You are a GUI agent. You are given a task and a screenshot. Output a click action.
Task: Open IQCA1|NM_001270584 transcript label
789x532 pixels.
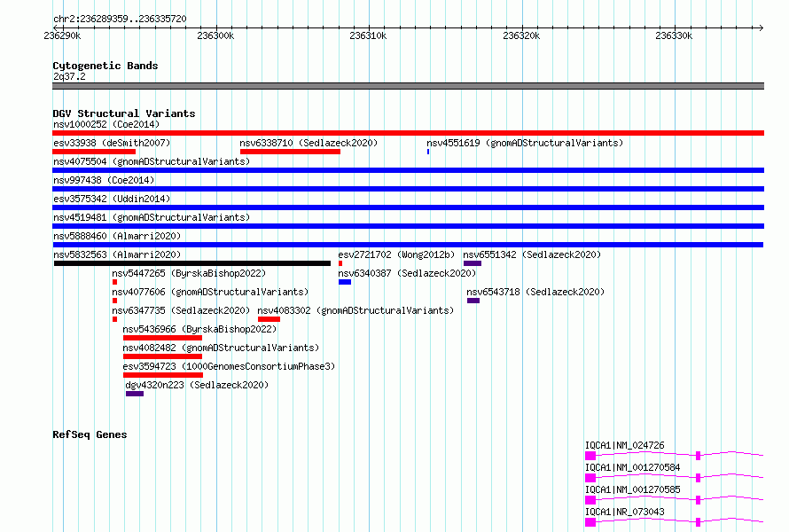(x=632, y=467)
